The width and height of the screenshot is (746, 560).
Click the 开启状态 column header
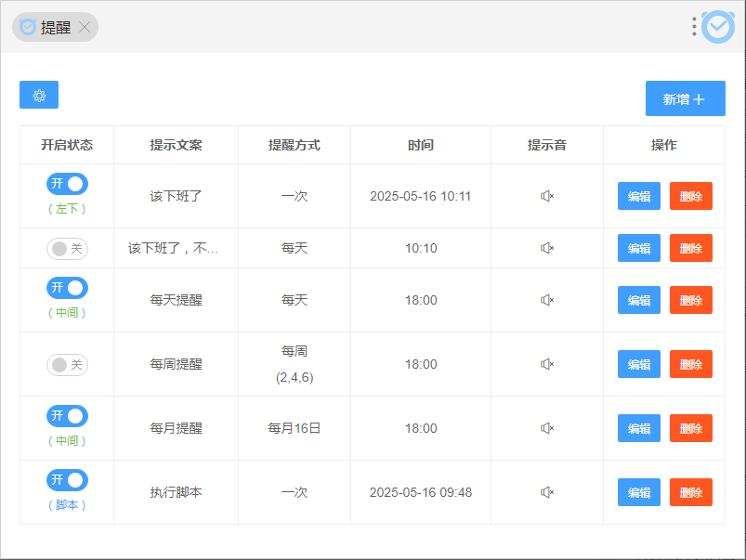[67, 145]
